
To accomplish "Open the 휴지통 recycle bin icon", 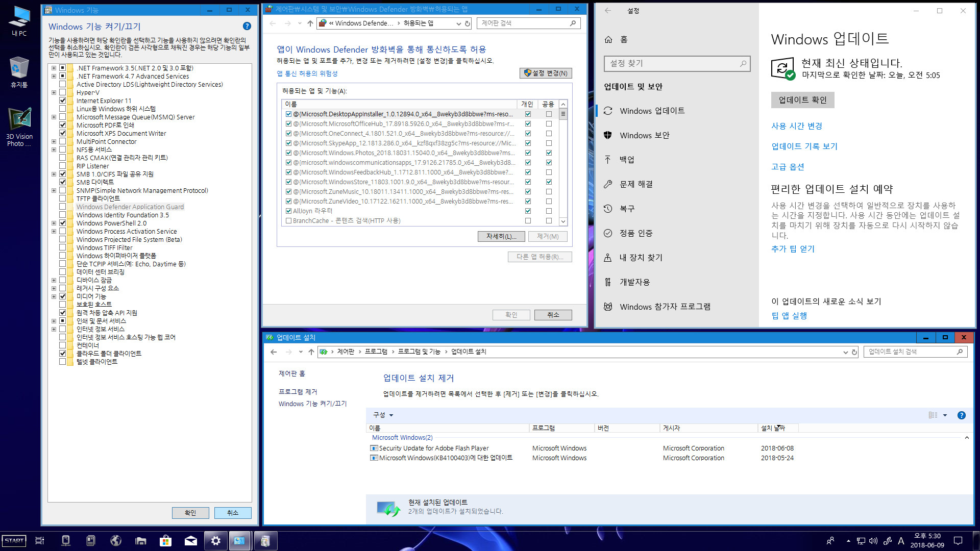I will 19,72.
